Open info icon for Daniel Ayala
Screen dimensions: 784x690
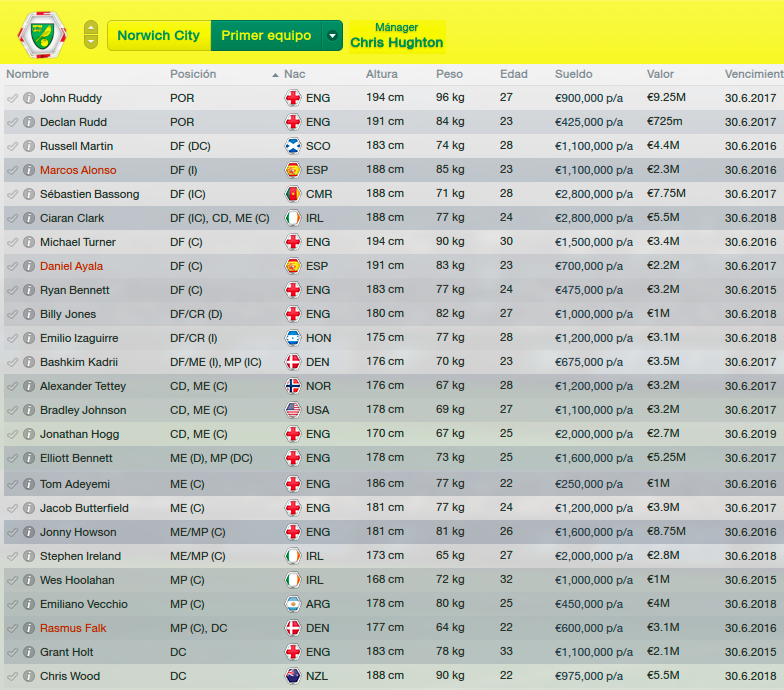click(29, 266)
